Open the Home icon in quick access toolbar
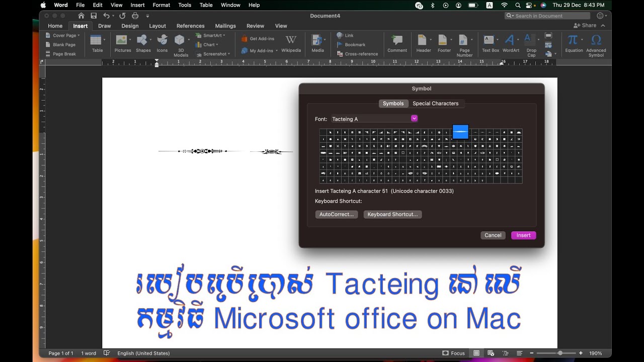This screenshot has height=362, width=644. click(x=81, y=16)
